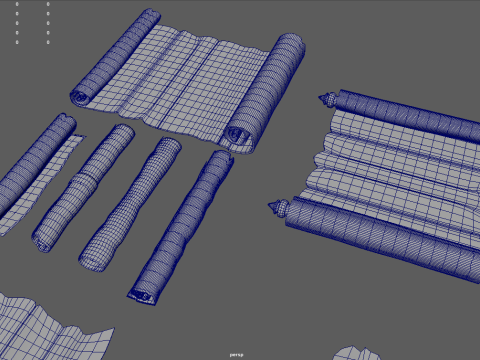Click the persp camera label
The height and width of the screenshot is (360, 480).
[x=236, y=355]
